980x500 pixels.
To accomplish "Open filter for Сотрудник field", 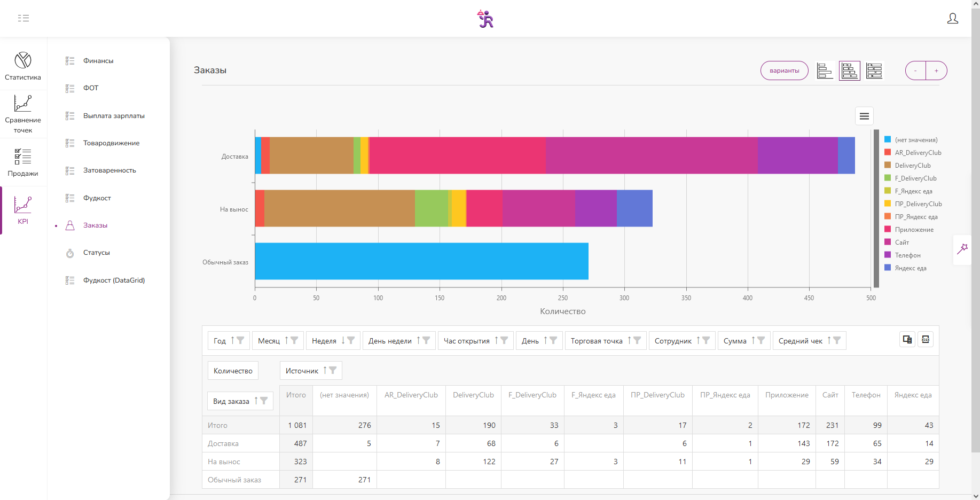I will click(707, 340).
